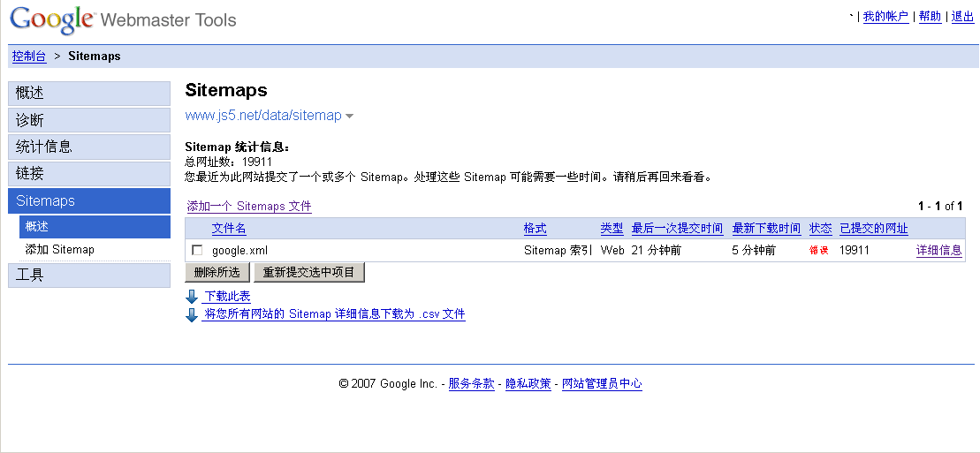Click the Google Webmaster Tools logo
The image size is (980, 453).
[124, 20]
